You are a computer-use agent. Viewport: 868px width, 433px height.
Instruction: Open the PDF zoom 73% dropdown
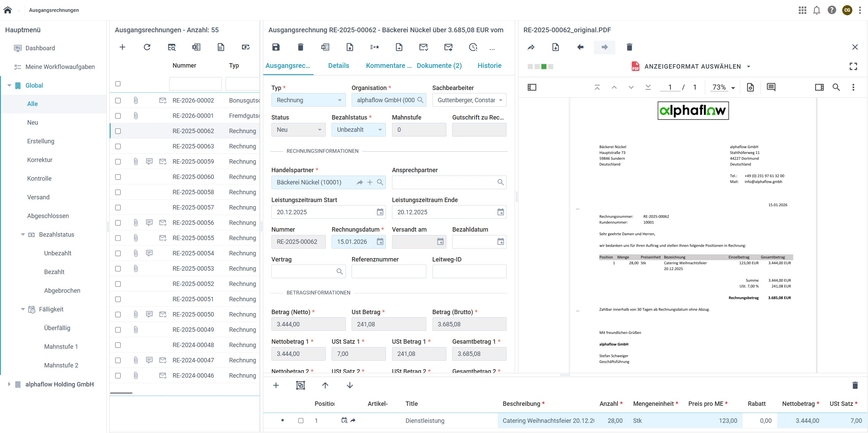point(724,87)
